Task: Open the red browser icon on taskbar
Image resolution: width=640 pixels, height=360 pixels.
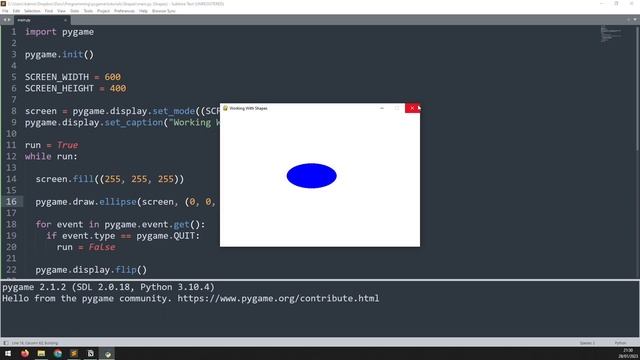Action: coord(24,353)
